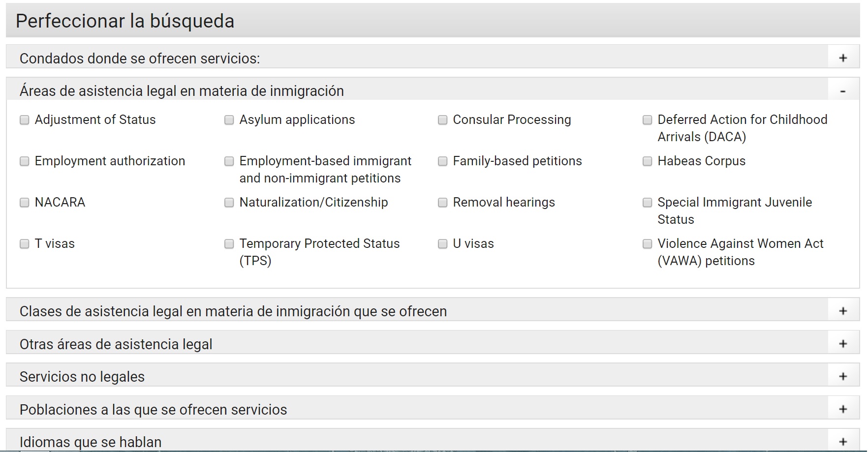
Task: Enable the Habeas Corpus checkbox
Action: [647, 161]
